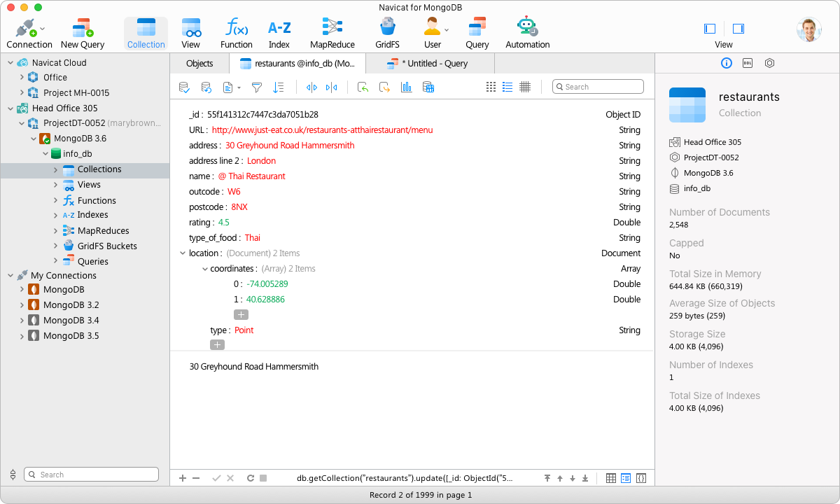
Task: Select the tree layout in the bottom bar
Action: coord(626,478)
